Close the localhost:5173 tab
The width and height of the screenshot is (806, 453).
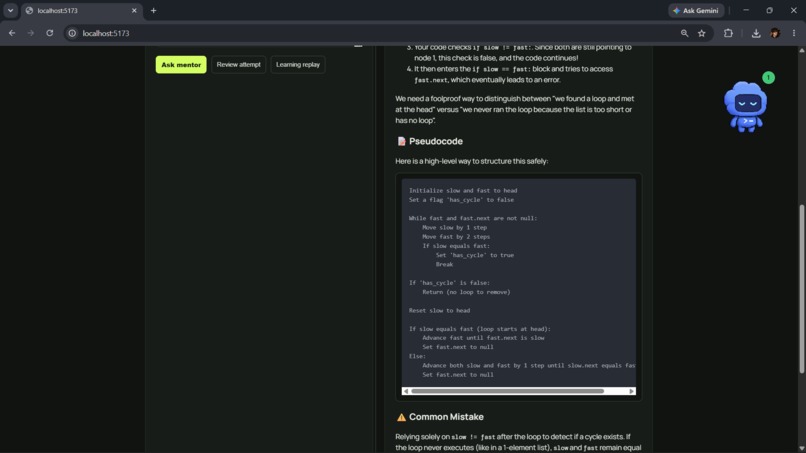134,10
